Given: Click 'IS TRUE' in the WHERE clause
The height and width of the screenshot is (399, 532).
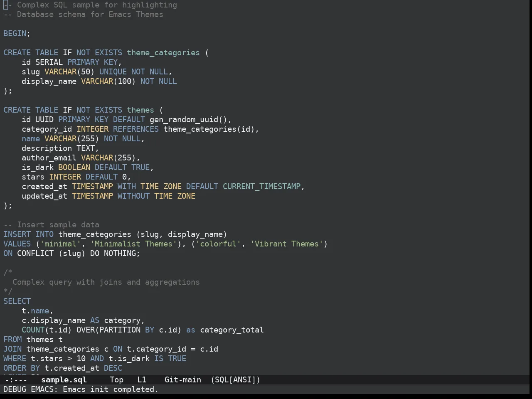Looking at the screenshot, I should pyautogui.click(x=170, y=358).
